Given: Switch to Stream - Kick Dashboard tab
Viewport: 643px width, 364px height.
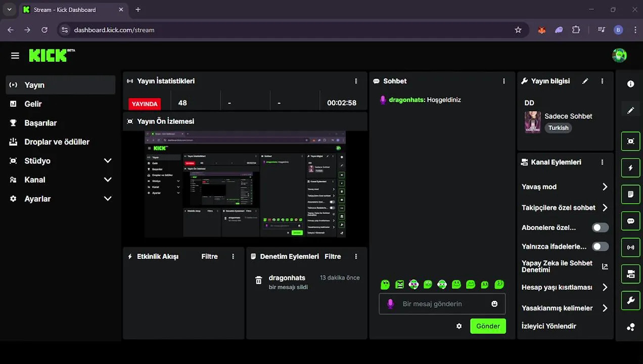Looking at the screenshot, I should (73, 10).
